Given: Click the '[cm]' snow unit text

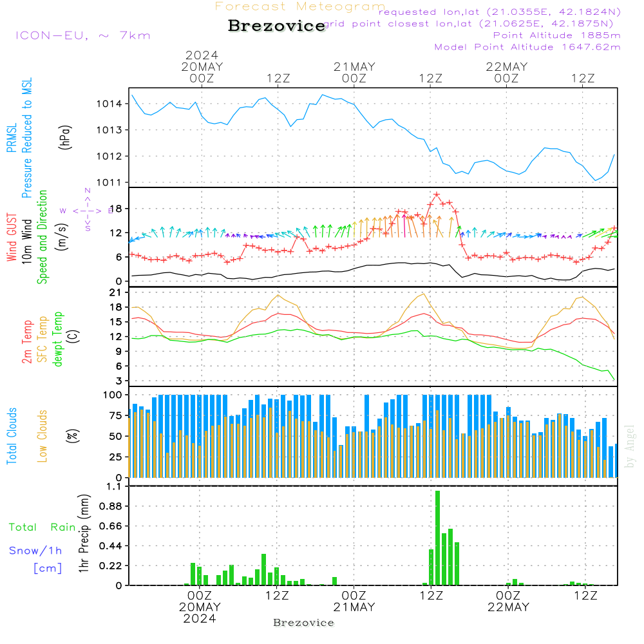Looking at the screenshot, I should click(x=48, y=569).
